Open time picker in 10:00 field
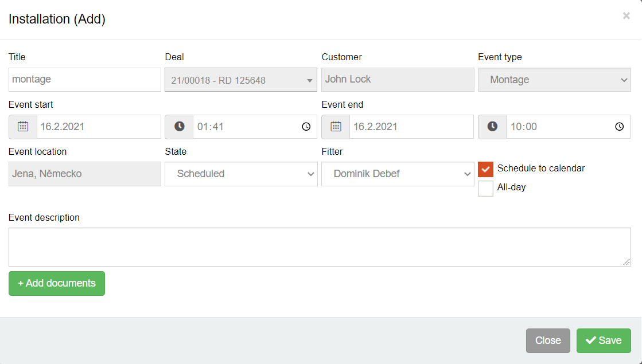Viewport: 642px width, 364px height. [619, 127]
